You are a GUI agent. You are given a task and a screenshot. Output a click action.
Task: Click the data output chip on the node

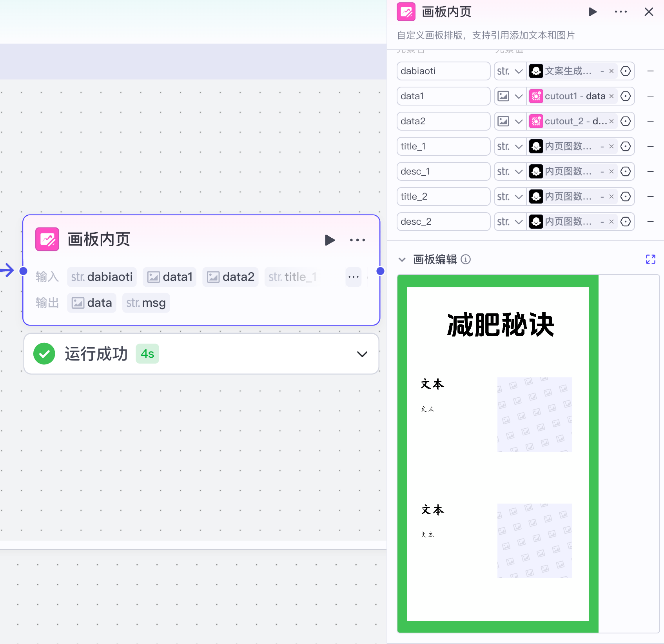91,303
